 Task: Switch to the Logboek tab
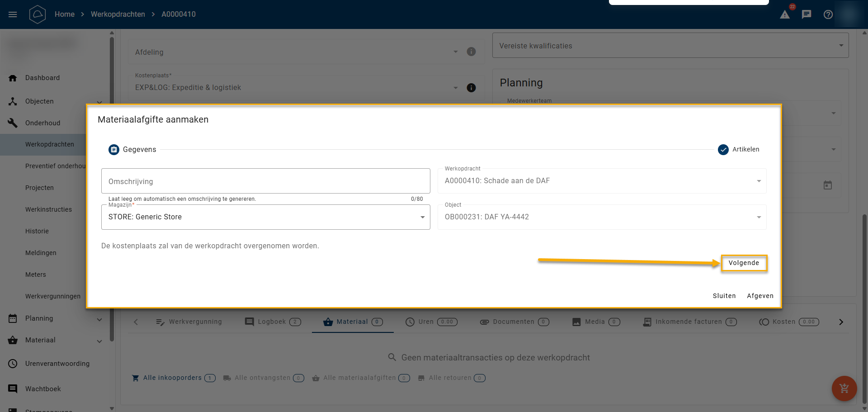[272, 322]
